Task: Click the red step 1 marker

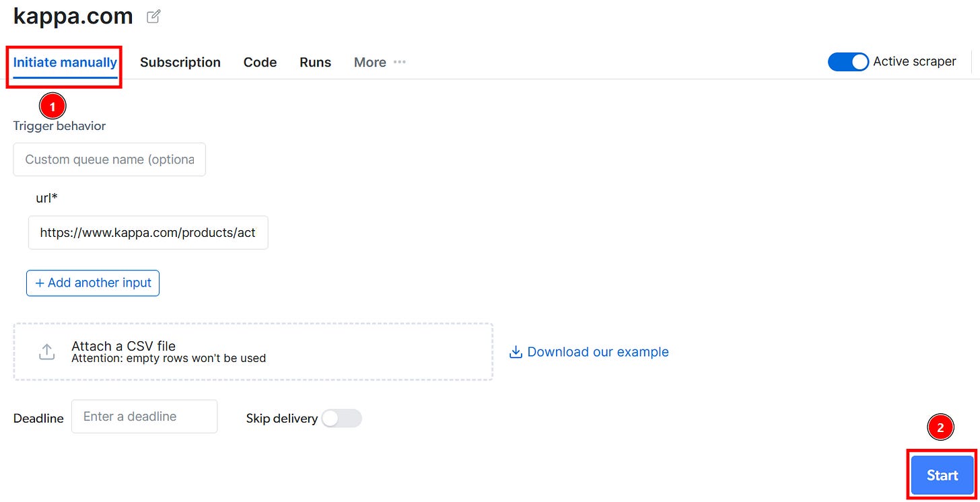Action: click(x=53, y=106)
